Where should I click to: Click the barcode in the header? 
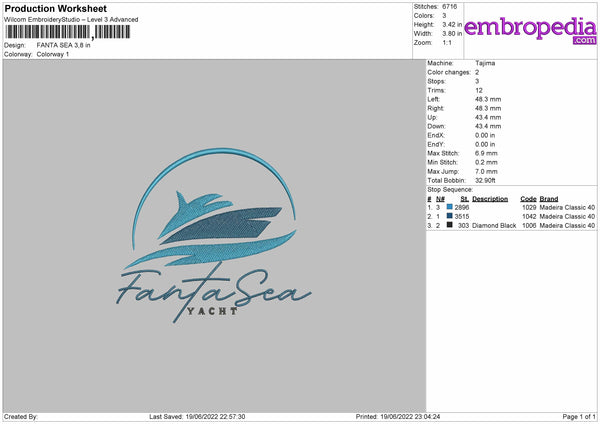point(68,32)
